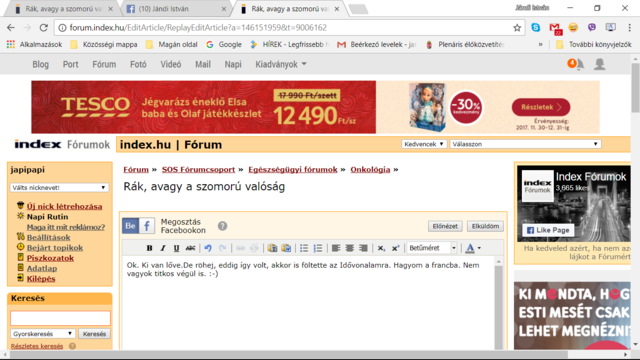Open Fórum in top navigation
The height and width of the screenshot is (360, 640).
[x=104, y=64]
